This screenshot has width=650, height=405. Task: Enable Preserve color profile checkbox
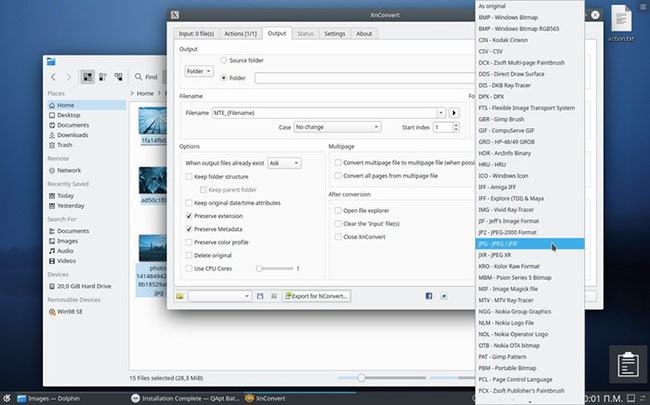189,242
